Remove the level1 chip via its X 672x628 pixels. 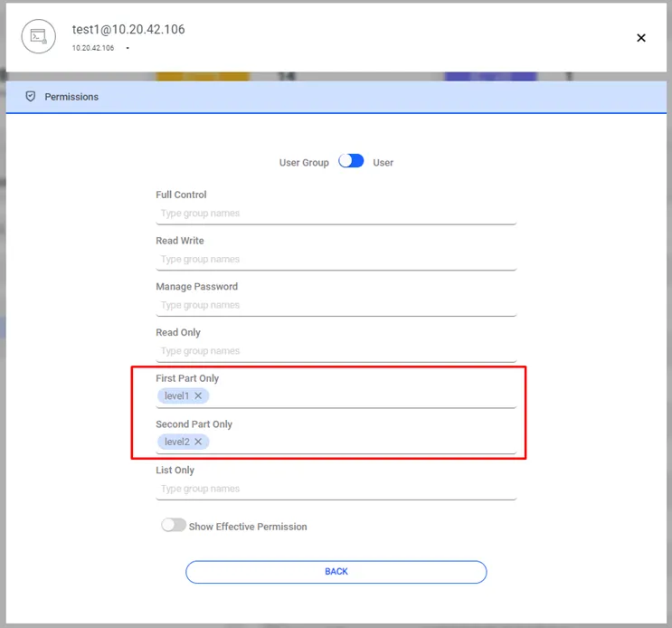point(198,395)
